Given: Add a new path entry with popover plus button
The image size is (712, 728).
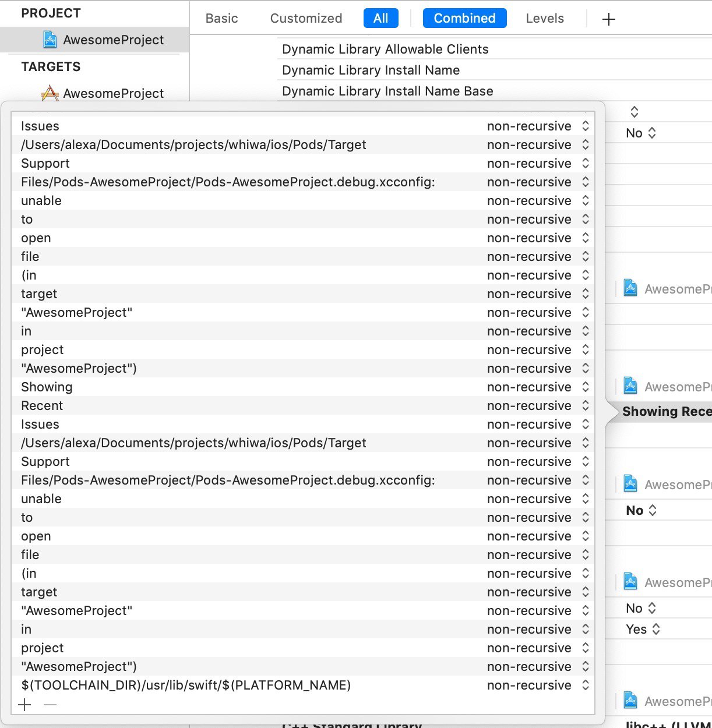Looking at the screenshot, I should (24, 705).
